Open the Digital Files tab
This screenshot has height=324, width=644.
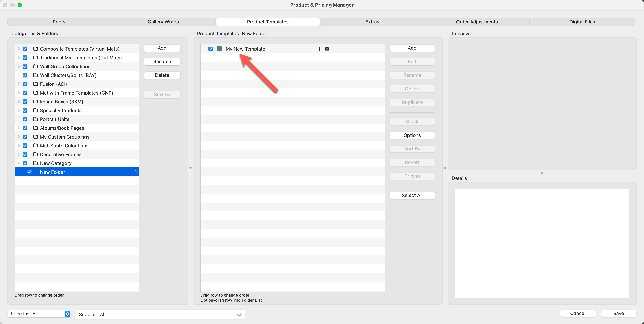[582, 22]
